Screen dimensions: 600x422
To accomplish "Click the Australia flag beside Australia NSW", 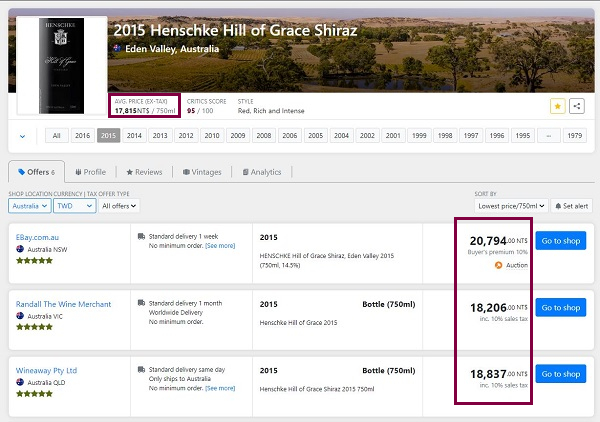I will [x=20, y=249].
